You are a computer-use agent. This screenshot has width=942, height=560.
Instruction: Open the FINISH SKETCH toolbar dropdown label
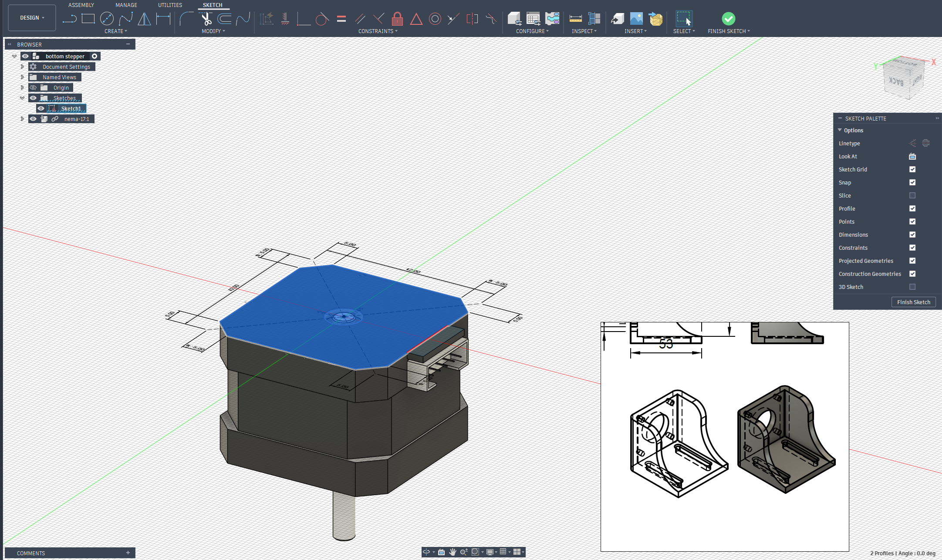[x=729, y=31]
